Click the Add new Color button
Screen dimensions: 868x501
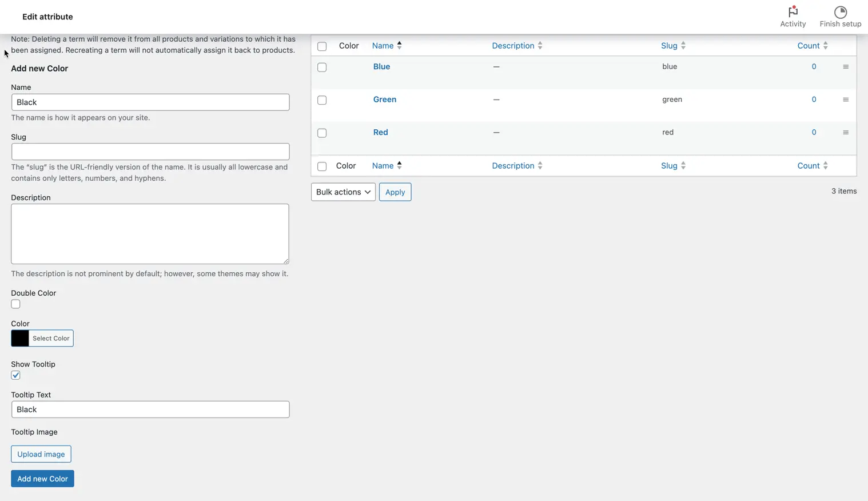point(42,479)
